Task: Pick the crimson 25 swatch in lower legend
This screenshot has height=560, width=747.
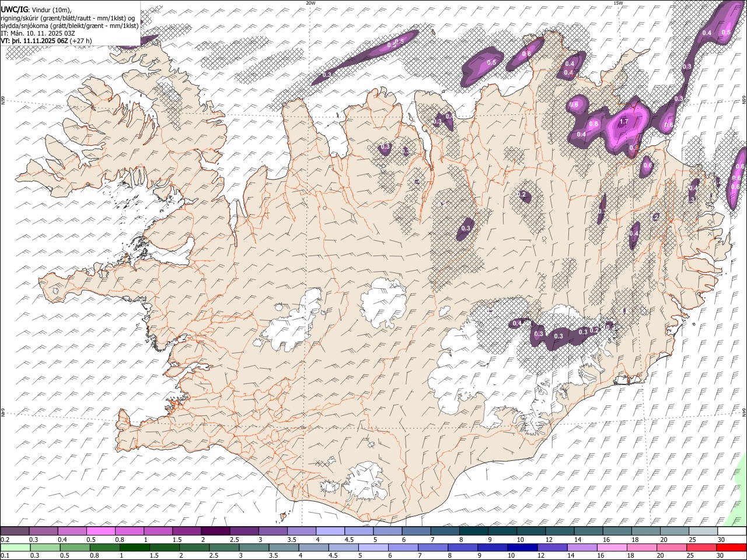Action: tap(701, 548)
